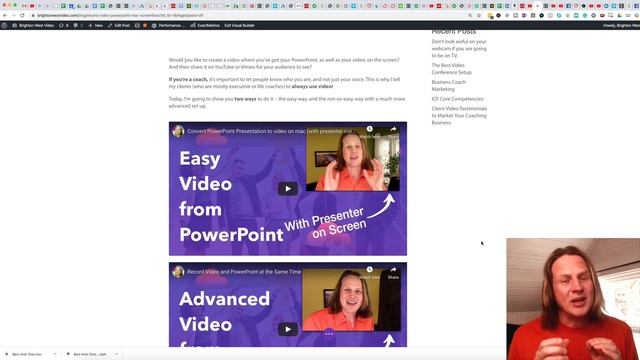Click Exit Visual Builder
This screenshot has width=640, height=360.
pyautogui.click(x=239, y=25)
